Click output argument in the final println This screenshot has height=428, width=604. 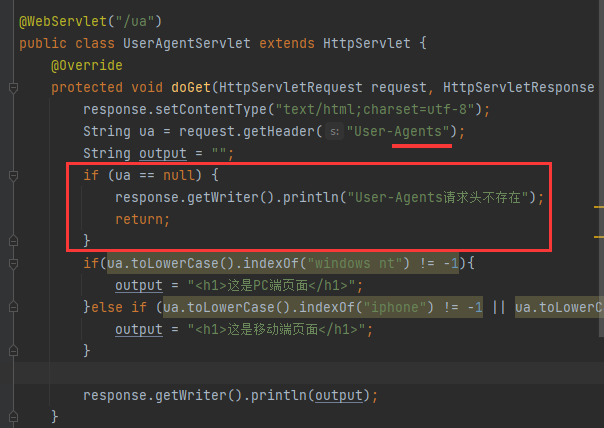pyautogui.click(x=341, y=394)
